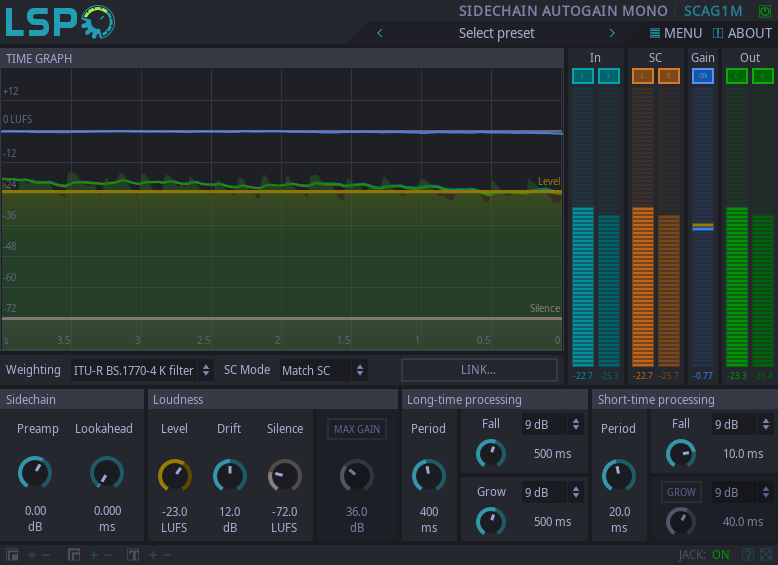Toggle the Gain ON button
The image size is (778, 565).
pyautogui.click(x=703, y=76)
